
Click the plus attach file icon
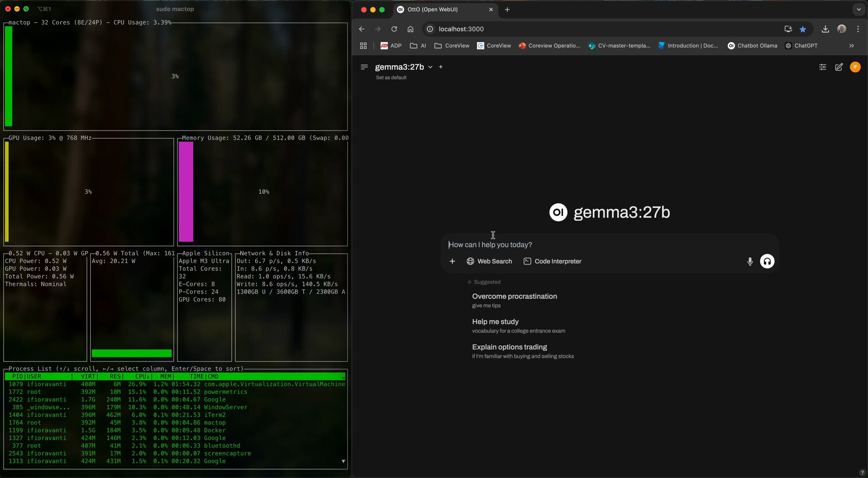pos(452,261)
